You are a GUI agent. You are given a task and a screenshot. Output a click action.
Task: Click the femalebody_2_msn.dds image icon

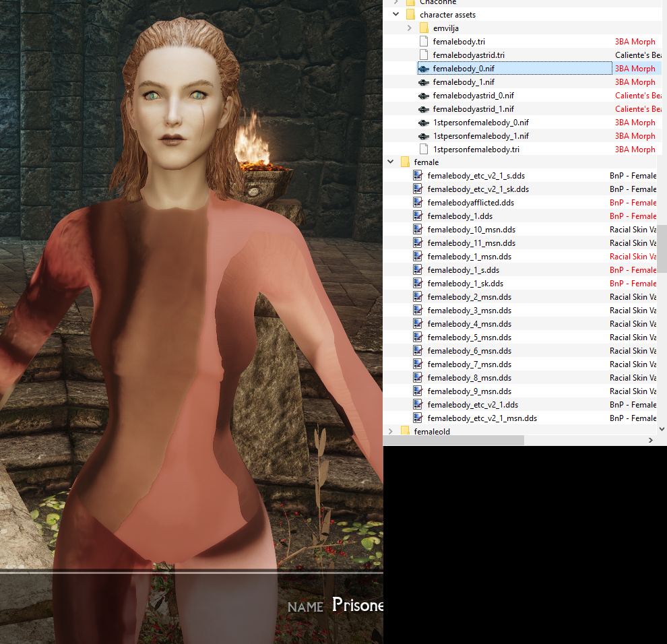[418, 296]
